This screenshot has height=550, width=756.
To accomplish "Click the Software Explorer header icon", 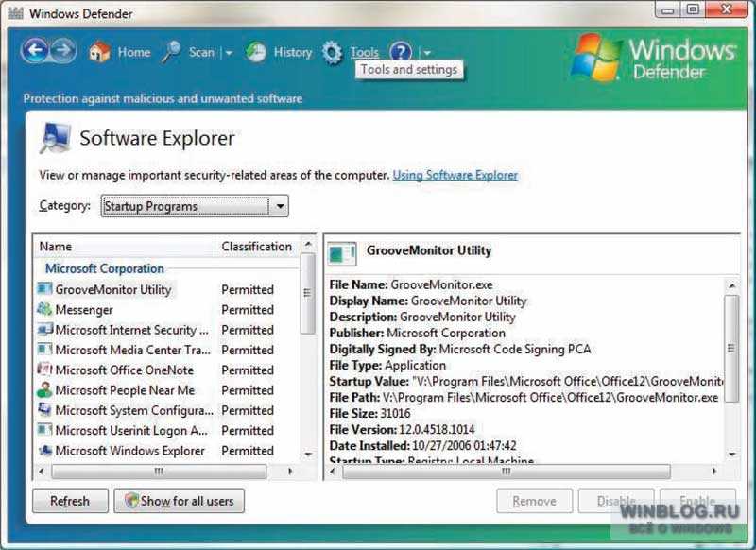I will click(55, 138).
